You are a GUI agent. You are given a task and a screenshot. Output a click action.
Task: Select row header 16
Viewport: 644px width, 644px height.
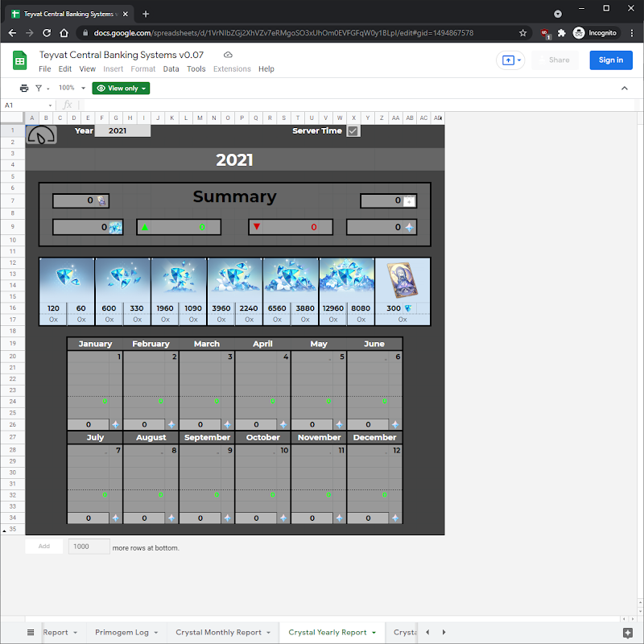click(13, 308)
